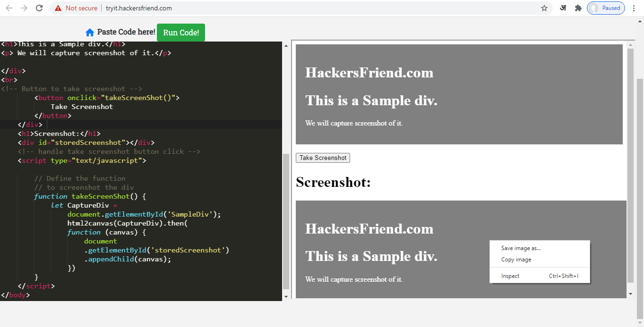Click the Paste Code here! label
The image size is (644, 327).
click(x=126, y=32)
